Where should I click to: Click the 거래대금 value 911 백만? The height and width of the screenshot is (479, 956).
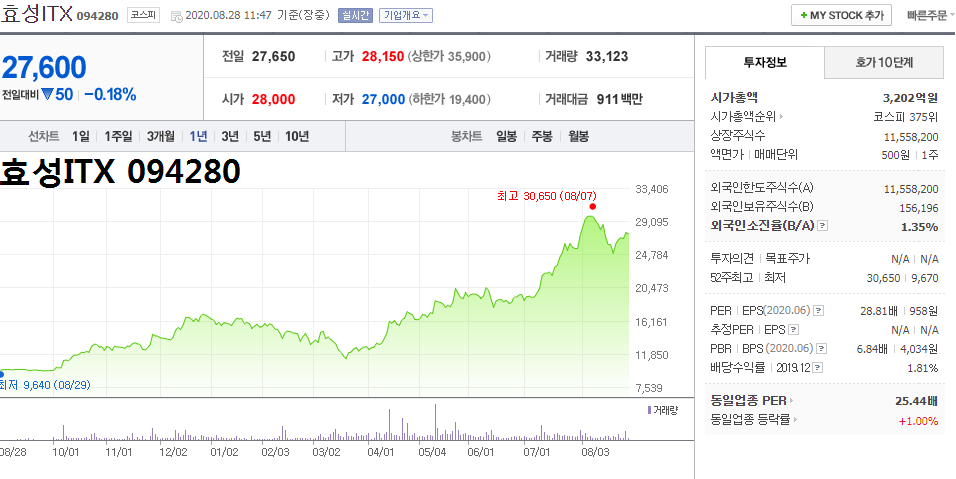[619, 99]
